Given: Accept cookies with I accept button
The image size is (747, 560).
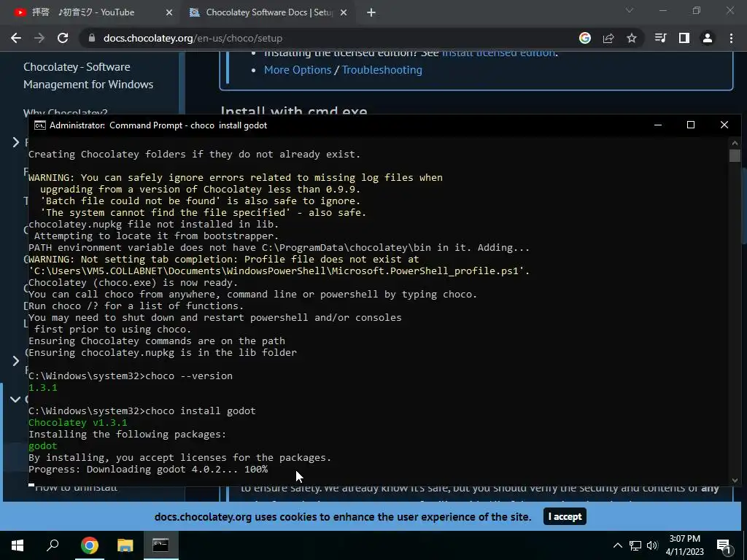Looking at the screenshot, I should [565, 517].
